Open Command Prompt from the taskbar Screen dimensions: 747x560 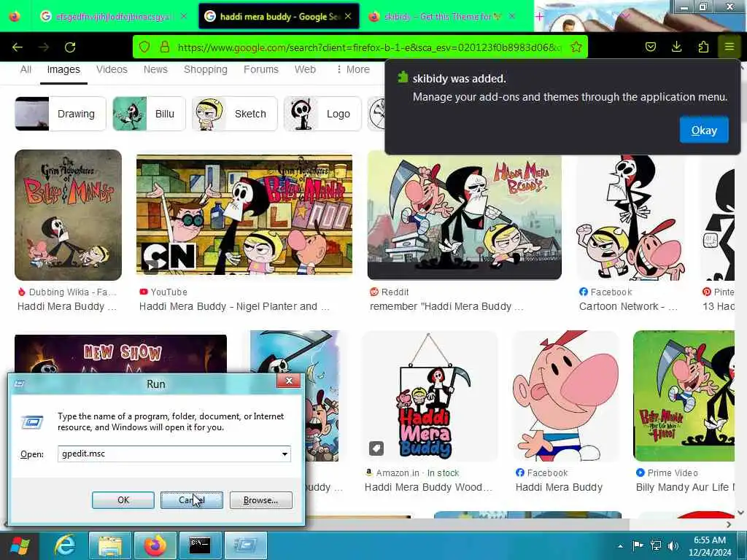pos(200,545)
